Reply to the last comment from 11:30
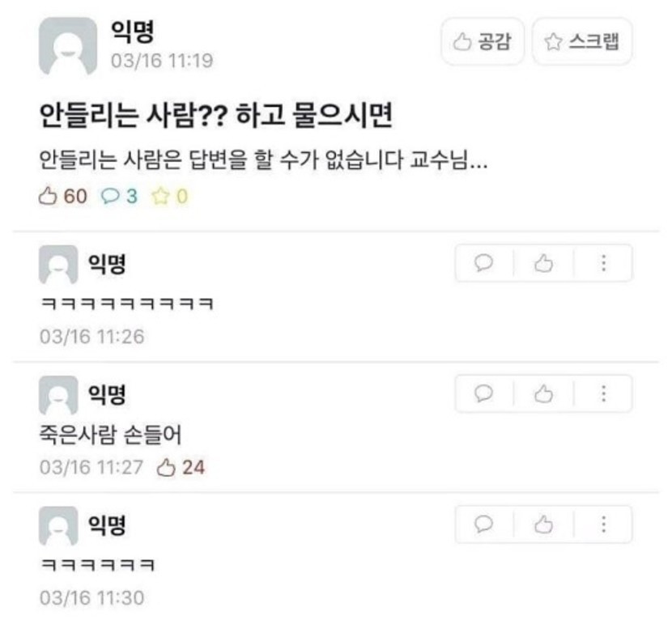 [x=484, y=524]
